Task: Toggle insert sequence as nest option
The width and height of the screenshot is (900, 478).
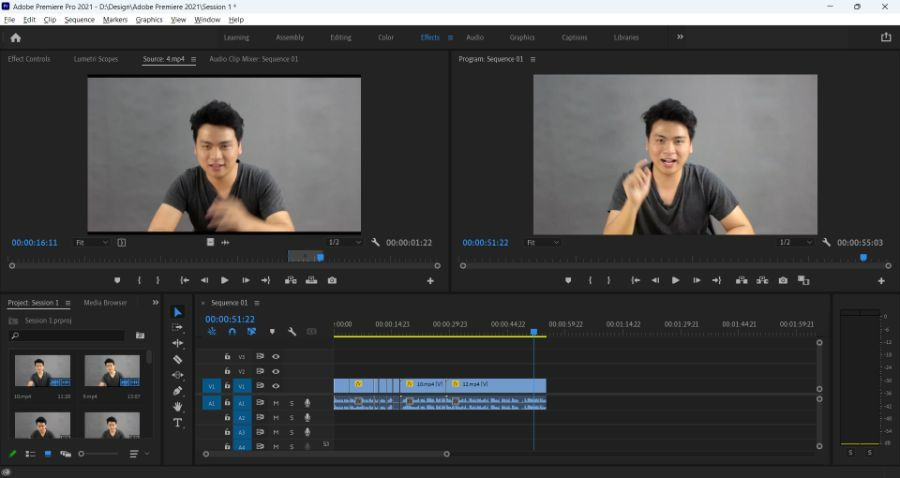Action: 212,332
